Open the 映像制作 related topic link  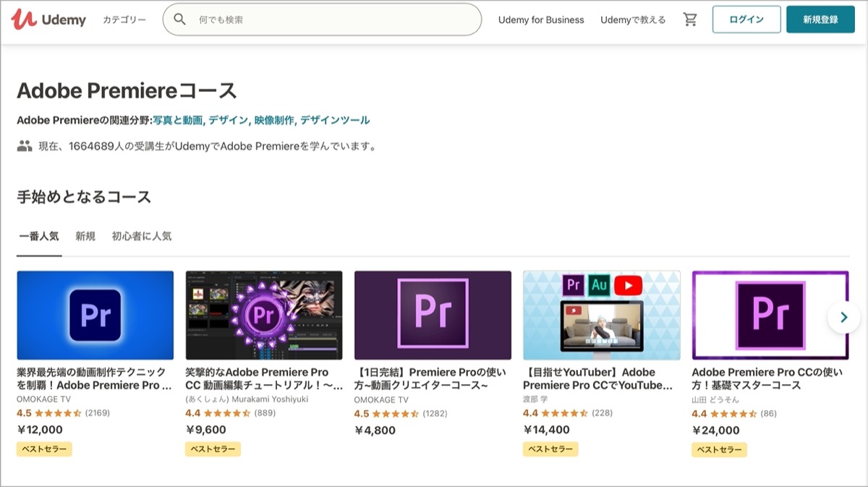[274, 120]
